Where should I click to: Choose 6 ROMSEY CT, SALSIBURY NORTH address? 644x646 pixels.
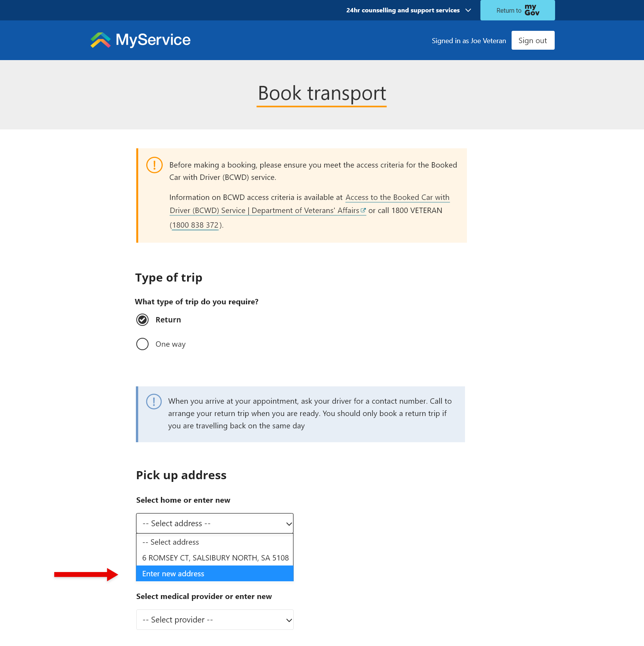point(214,557)
